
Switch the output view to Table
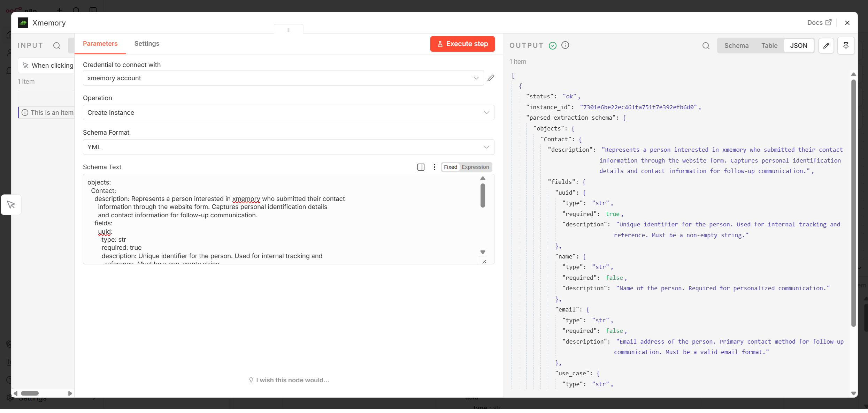[x=769, y=45]
